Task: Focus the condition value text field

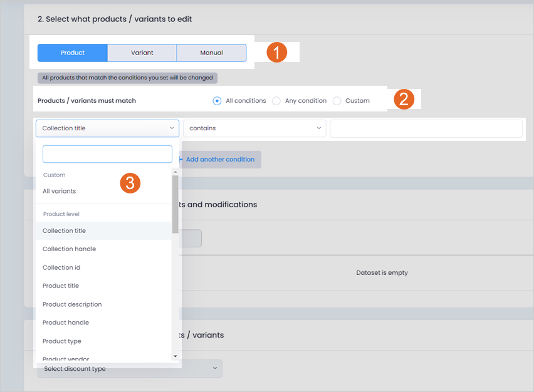Action: (x=426, y=128)
